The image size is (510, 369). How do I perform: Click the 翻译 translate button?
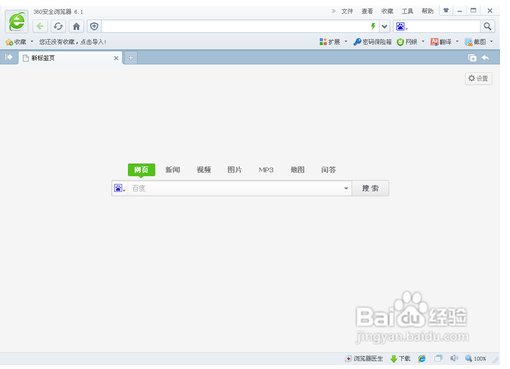tap(441, 42)
